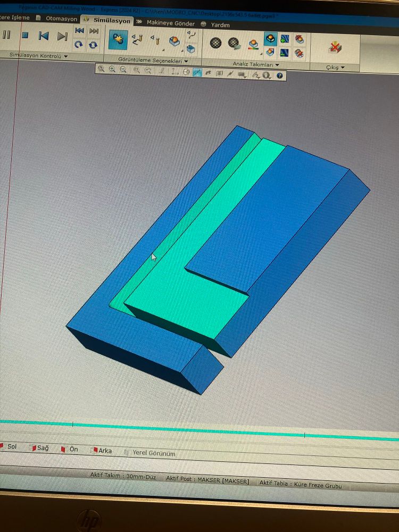Fast-forward simulation to the end
Image resolution: width=399 pixels, height=532 pixels.
tap(94, 31)
